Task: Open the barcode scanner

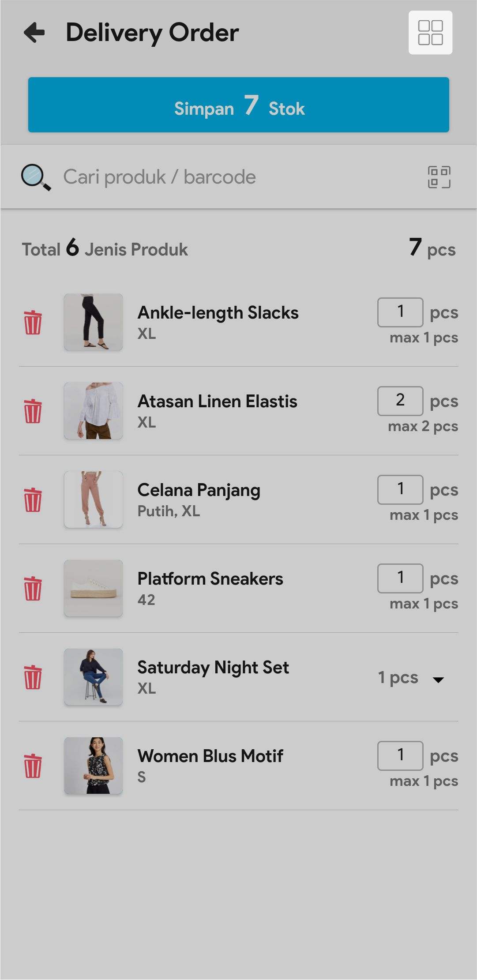Action: tap(439, 177)
